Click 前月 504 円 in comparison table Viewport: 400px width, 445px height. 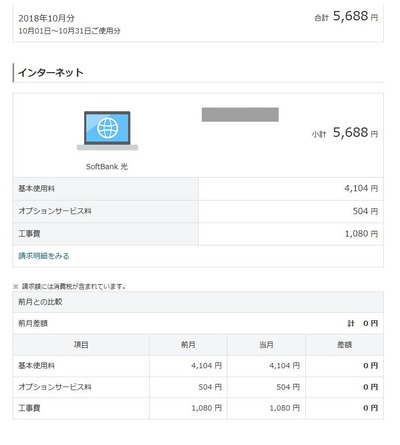coord(210,387)
